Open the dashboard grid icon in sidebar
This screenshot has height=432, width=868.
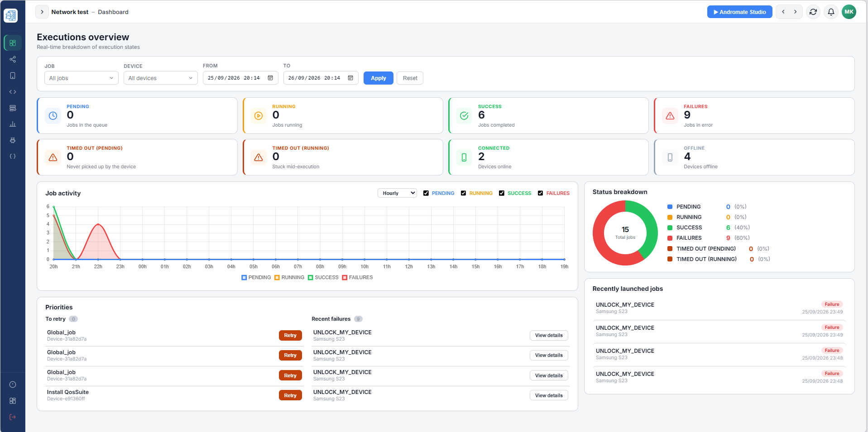(x=13, y=43)
